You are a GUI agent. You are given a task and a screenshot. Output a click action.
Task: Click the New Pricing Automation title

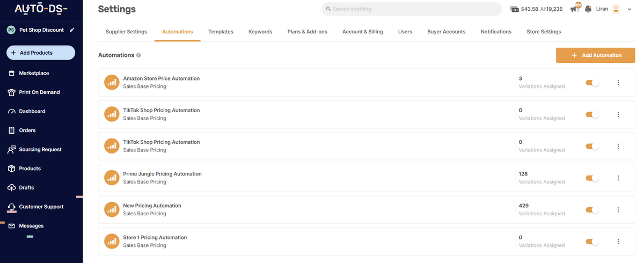click(x=152, y=206)
